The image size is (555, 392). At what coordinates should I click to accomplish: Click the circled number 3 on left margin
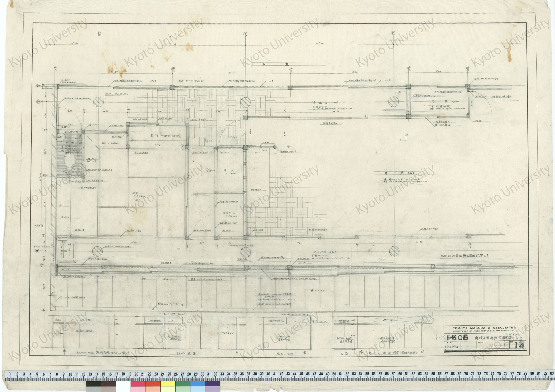pos(38,101)
